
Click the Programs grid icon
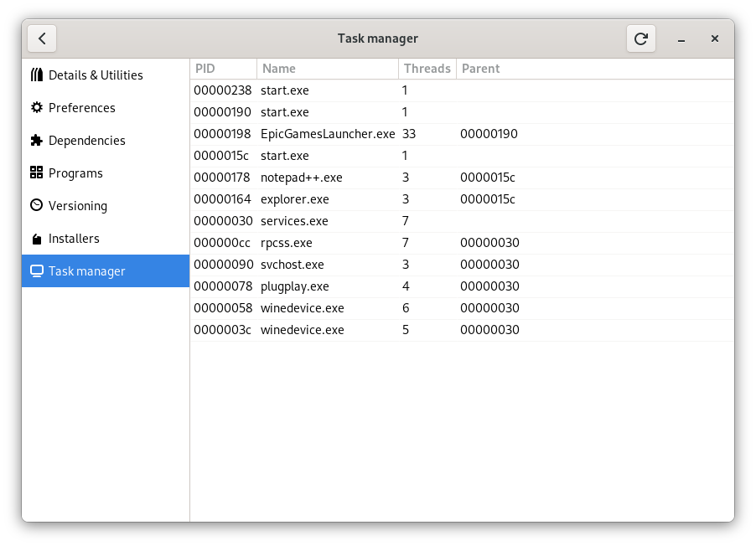(x=35, y=173)
